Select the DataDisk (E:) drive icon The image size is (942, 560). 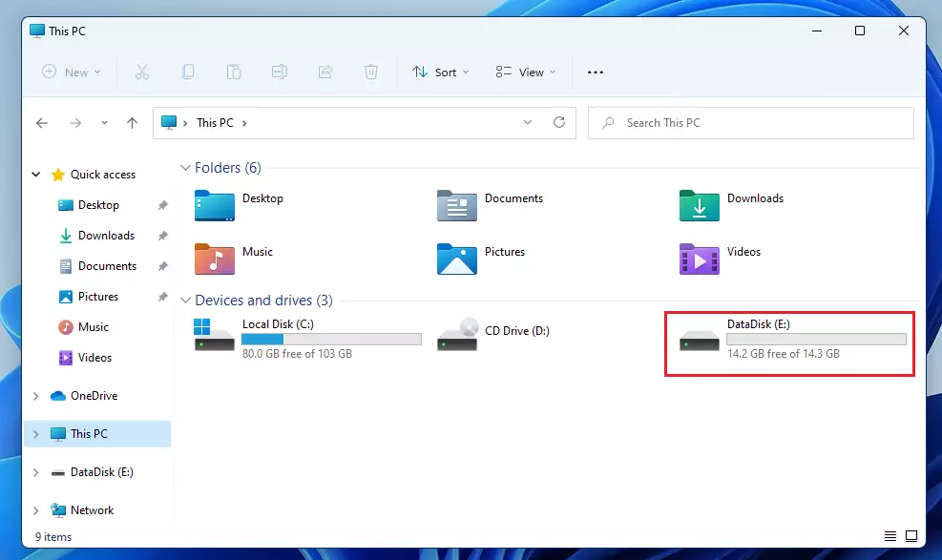pyautogui.click(x=700, y=342)
